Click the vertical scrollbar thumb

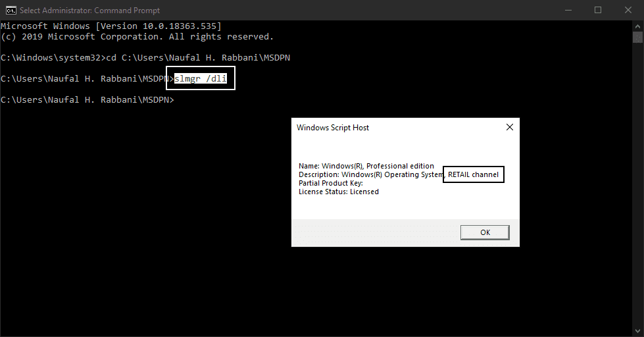[638, 37]
